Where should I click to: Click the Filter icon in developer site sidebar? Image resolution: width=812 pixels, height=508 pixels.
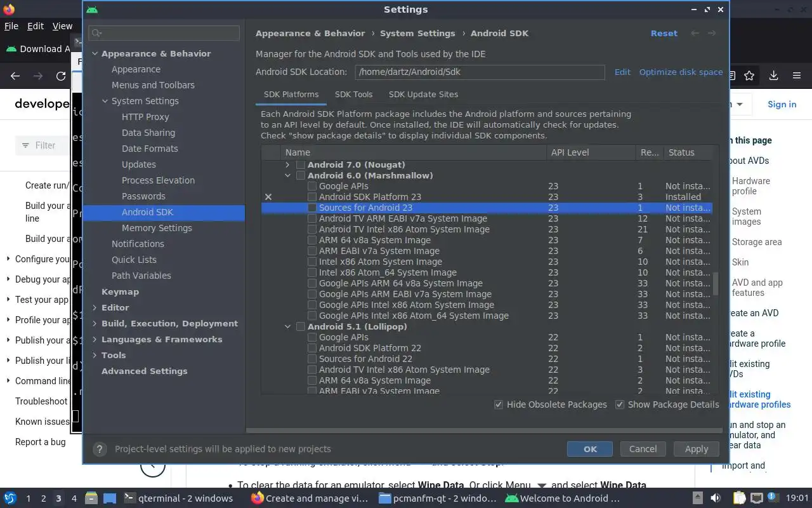25,145
